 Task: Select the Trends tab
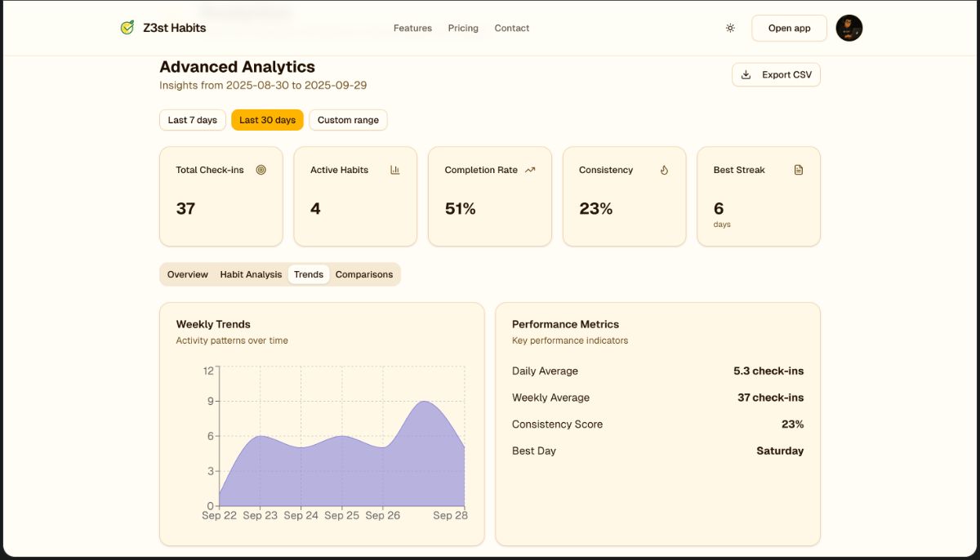(309, 274)
